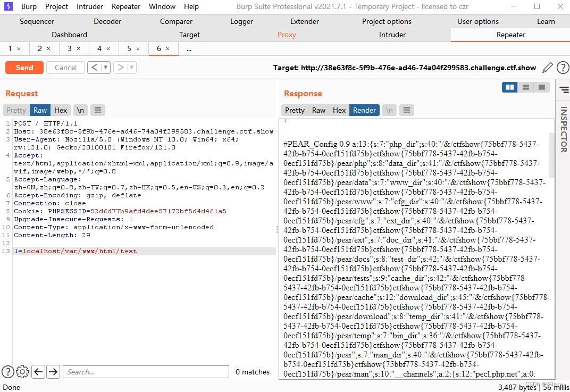Switch to the Logger tab
This screenshot has width=570, height=392.
coord(241,21)
